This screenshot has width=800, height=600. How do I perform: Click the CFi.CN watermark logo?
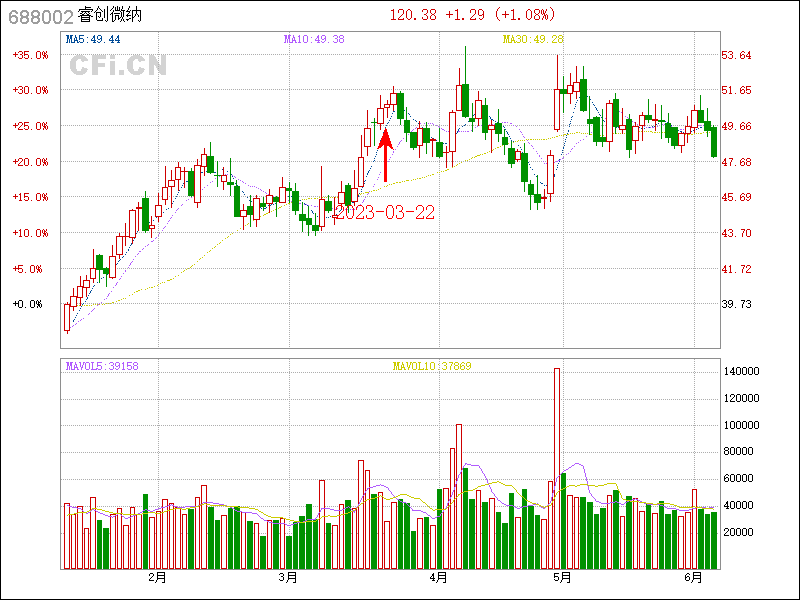click(118, 66)
